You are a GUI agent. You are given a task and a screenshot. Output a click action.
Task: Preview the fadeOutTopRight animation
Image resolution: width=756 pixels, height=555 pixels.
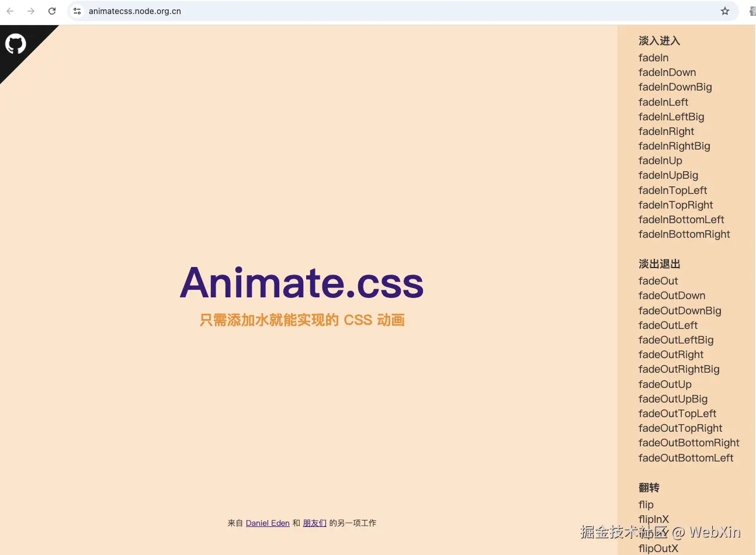[680, 428]
